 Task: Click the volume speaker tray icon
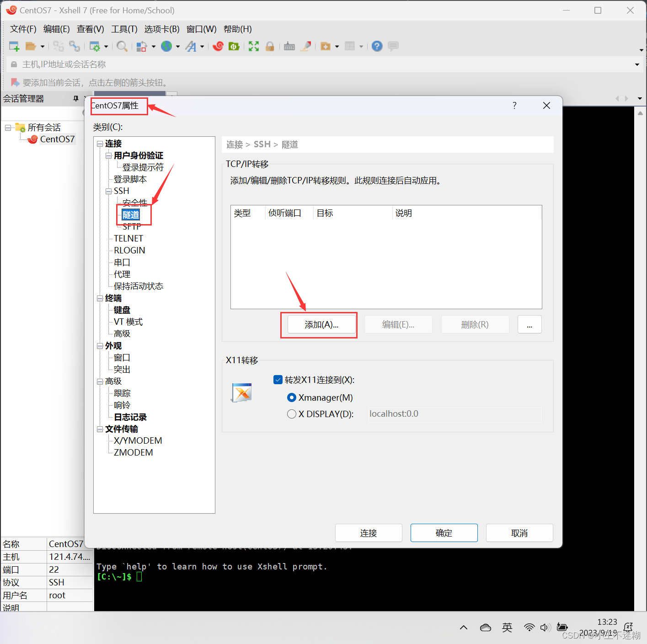pos(545,628)
